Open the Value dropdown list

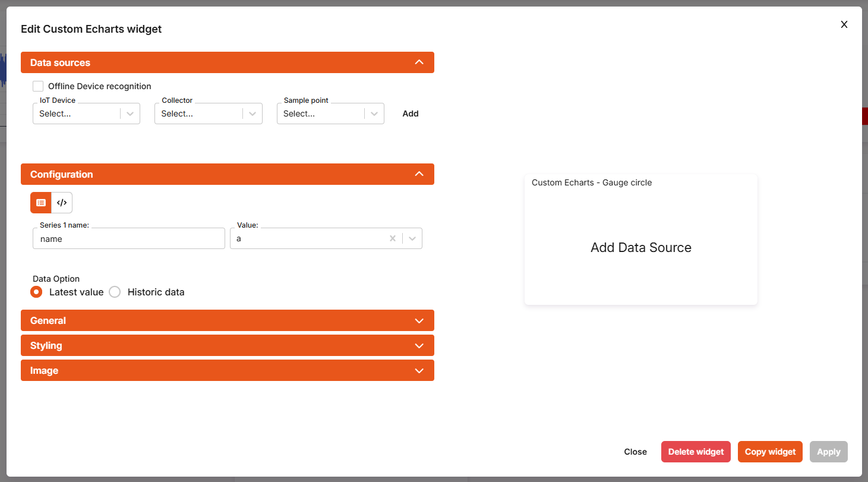[413, 238]
